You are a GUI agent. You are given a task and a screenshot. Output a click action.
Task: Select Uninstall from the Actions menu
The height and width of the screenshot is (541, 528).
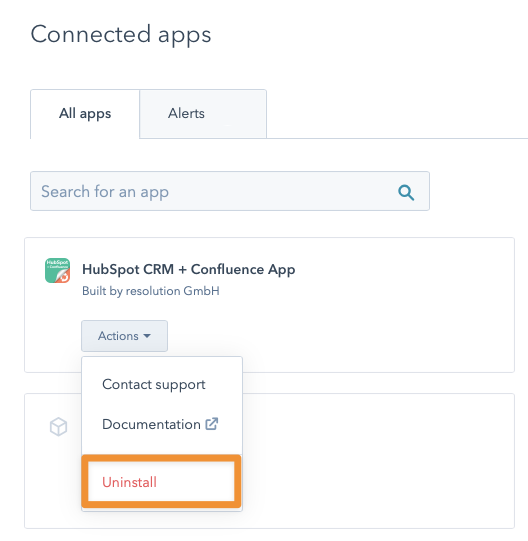pyautogui.click(x=162, y=482)
